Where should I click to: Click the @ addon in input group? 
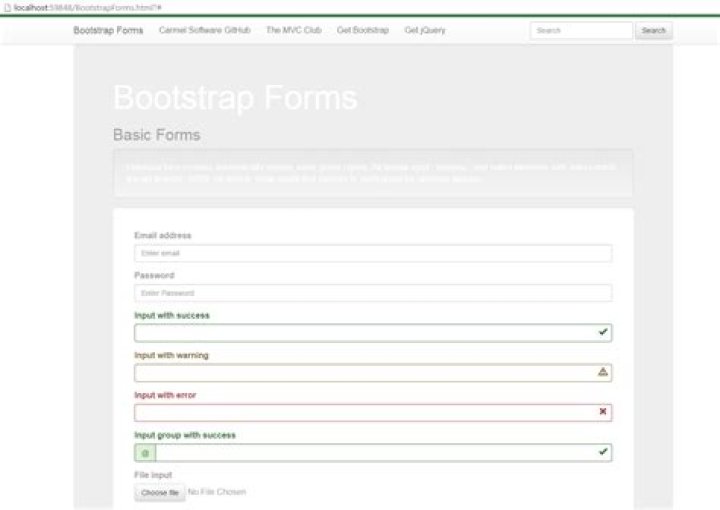[145, 453]
